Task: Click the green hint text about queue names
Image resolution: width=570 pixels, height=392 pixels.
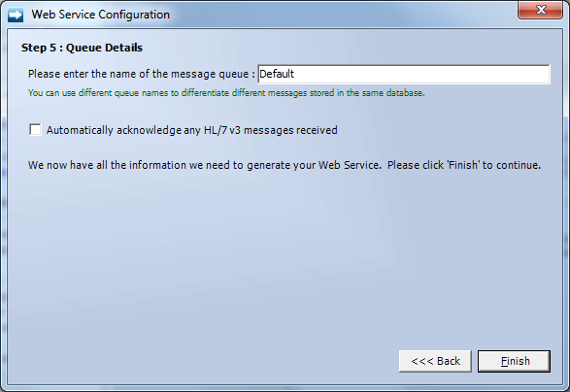Action: click(x=226, y=93)
